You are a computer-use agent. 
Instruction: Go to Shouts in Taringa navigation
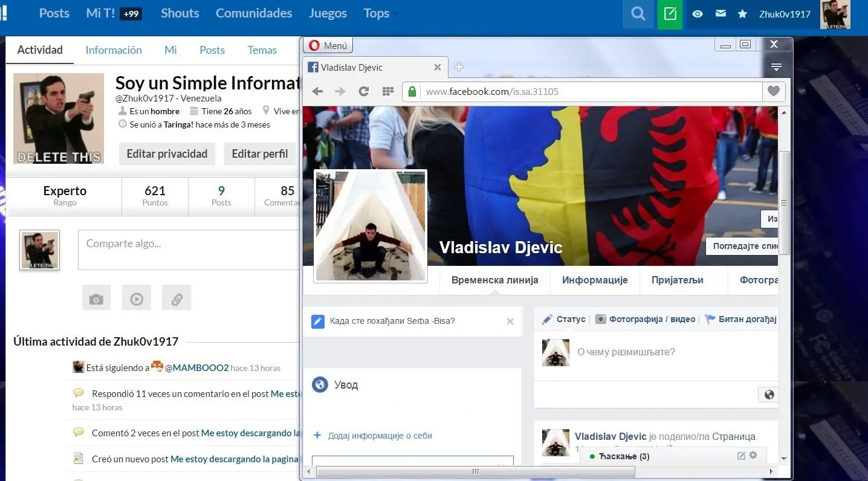pyautogui.click(x=180, y=13)
